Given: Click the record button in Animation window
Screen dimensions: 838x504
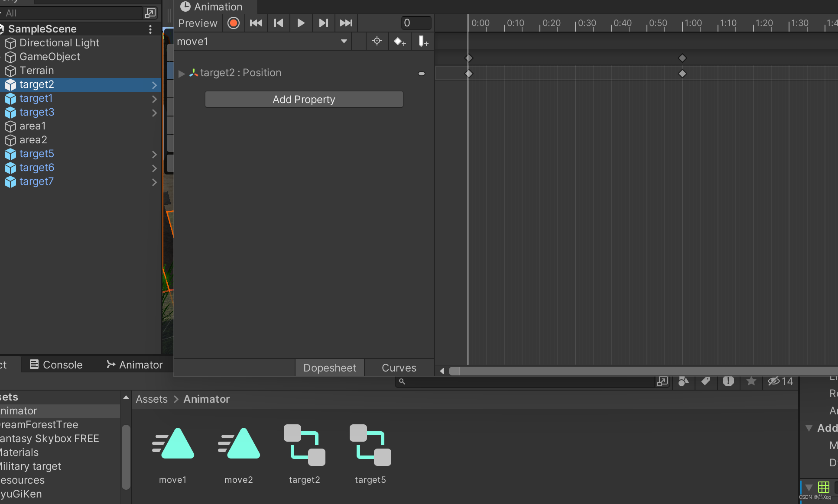Looking at the screenshot, I should tap(234, 23).
